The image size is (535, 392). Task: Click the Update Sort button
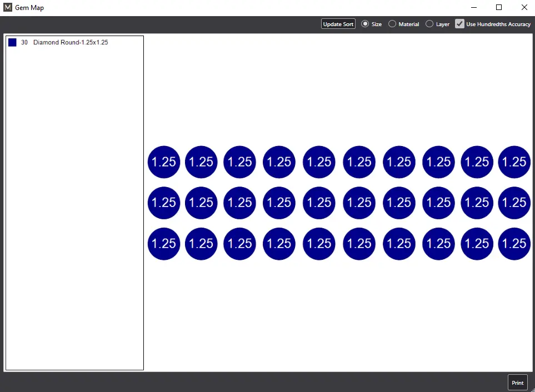338,24
